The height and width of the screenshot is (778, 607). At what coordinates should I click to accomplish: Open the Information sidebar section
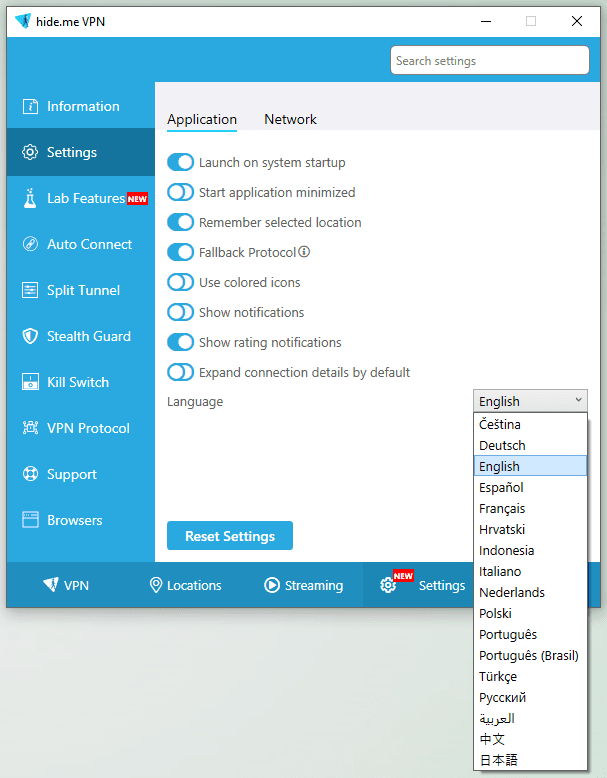[x=81, y=106]
